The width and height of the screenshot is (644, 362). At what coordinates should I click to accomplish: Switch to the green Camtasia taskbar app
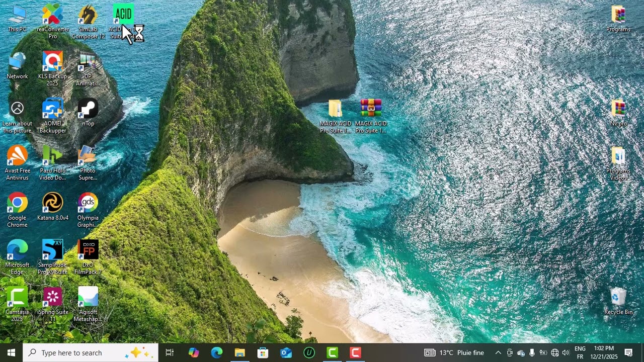pyautogui.click(x=333, y=352)
